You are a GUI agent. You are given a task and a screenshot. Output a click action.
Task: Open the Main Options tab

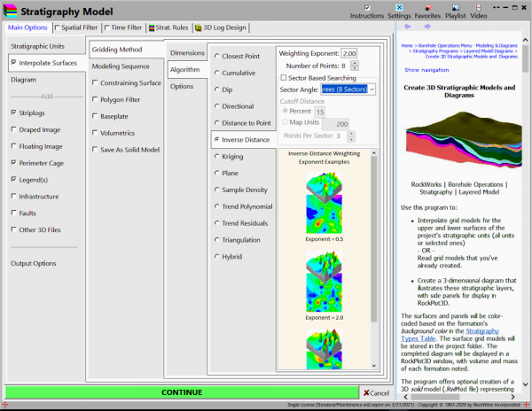click(27, 27)
